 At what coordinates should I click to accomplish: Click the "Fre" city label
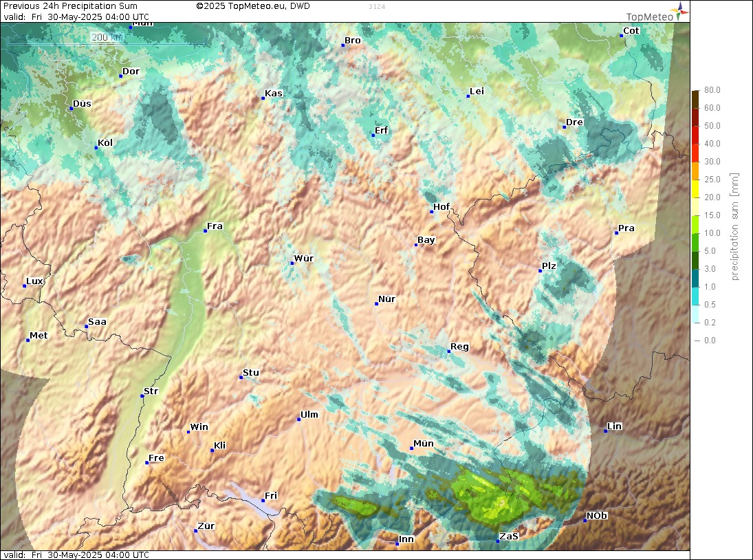156,458
